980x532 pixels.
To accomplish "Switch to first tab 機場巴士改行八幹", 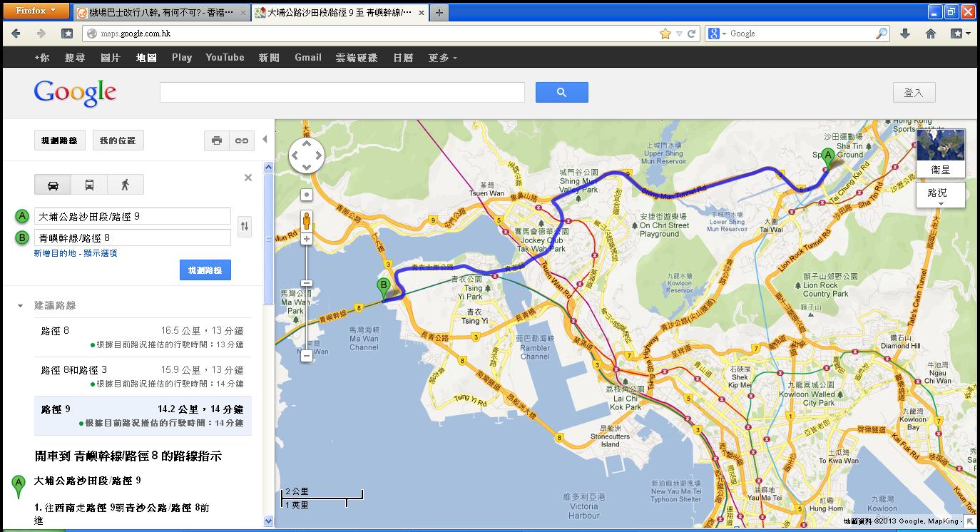I will pos(161,13).
